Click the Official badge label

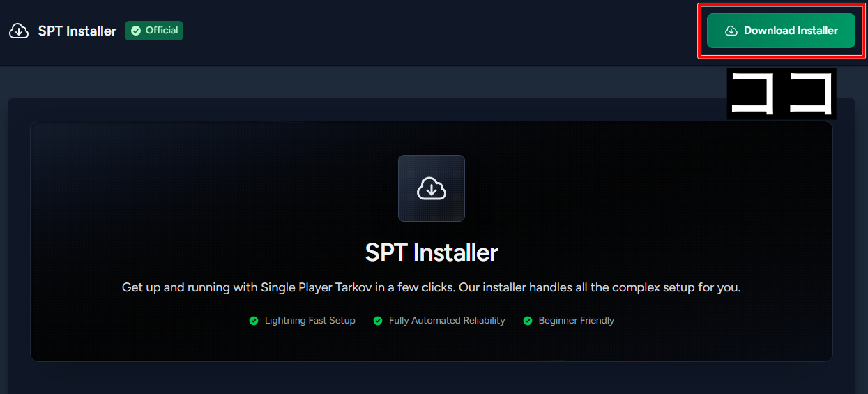(x=154, y=31)
